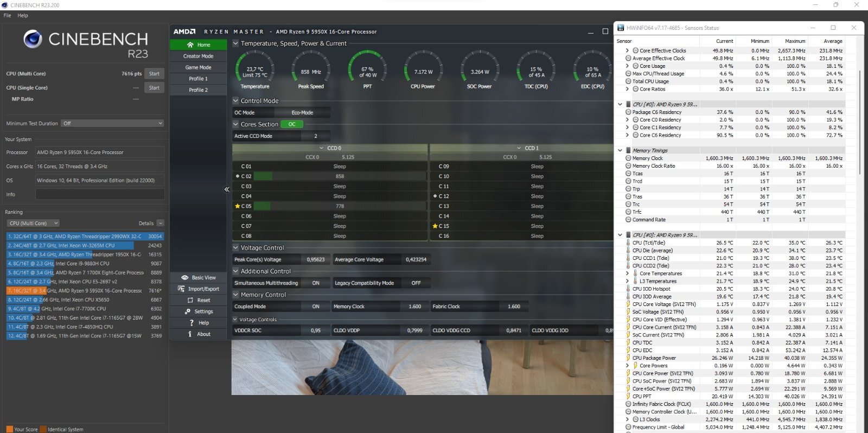The image size is (868, 433).
Task: Select Game Mode in Ryzen Master
Action: point(198,68)
